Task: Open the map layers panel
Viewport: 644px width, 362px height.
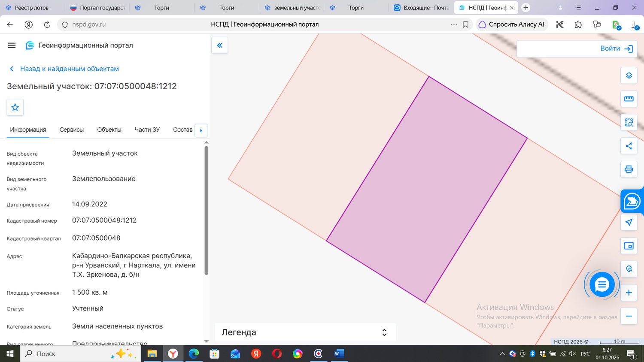Action: point(629,75)
